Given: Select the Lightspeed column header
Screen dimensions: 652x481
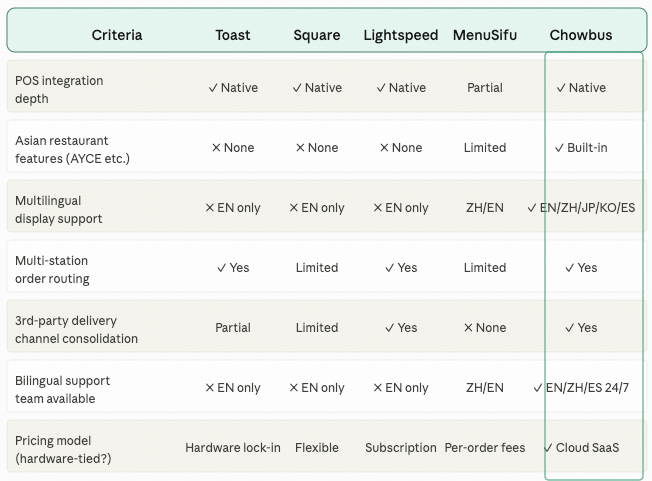Looking at the screenshot, I should click(x=400, y=35).
